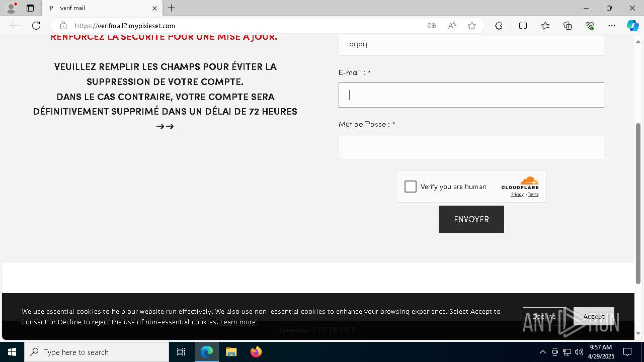
Task: Close the verif mail tab
Action: (154, 8)
